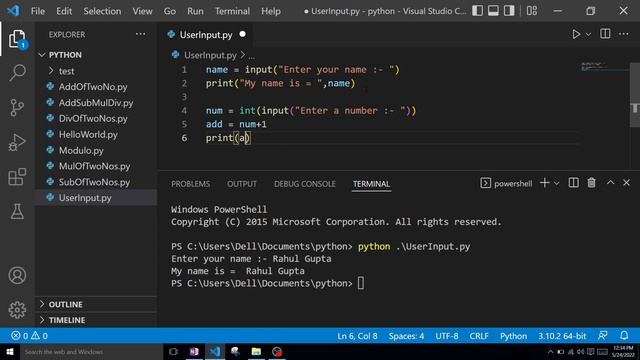The image size is (640, 360).
Task: Change line endings via CRLF
Action: (x=479, y=336)
